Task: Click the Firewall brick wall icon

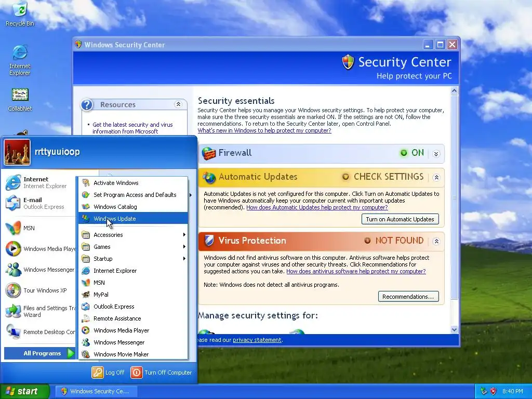Action: click(x=209, y=153)
